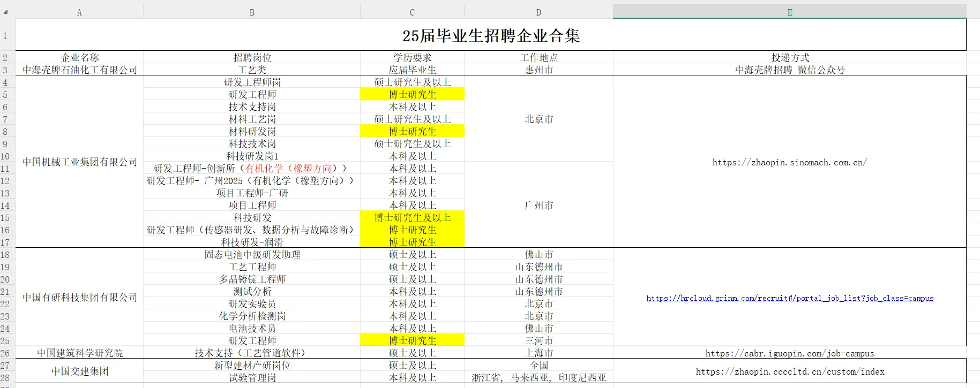Click the zhaopin.ccccltd.cn/custom/index URL cell
The width and height of the screenshot is (980, 388).
(x=790, y=371)
